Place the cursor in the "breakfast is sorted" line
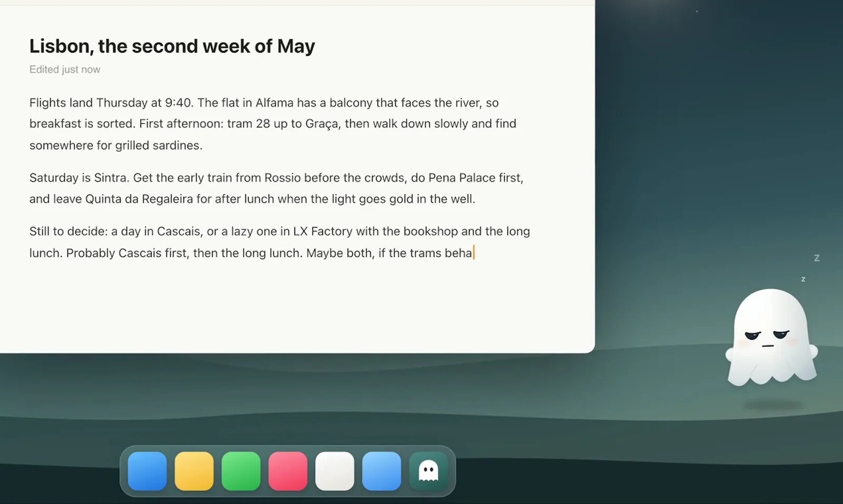This screenshot has height=504, width=843. point(273,124)
